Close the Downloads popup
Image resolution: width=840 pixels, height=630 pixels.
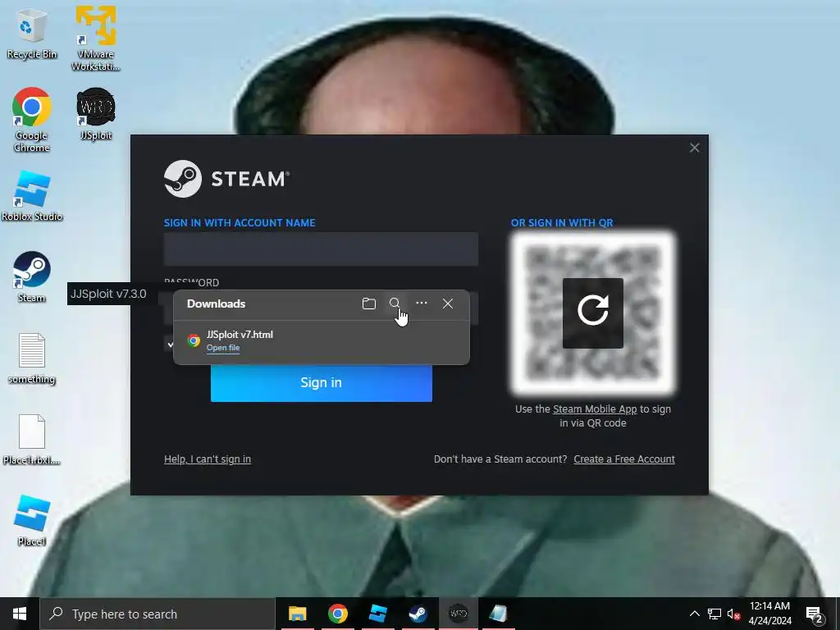coord(448,304)
